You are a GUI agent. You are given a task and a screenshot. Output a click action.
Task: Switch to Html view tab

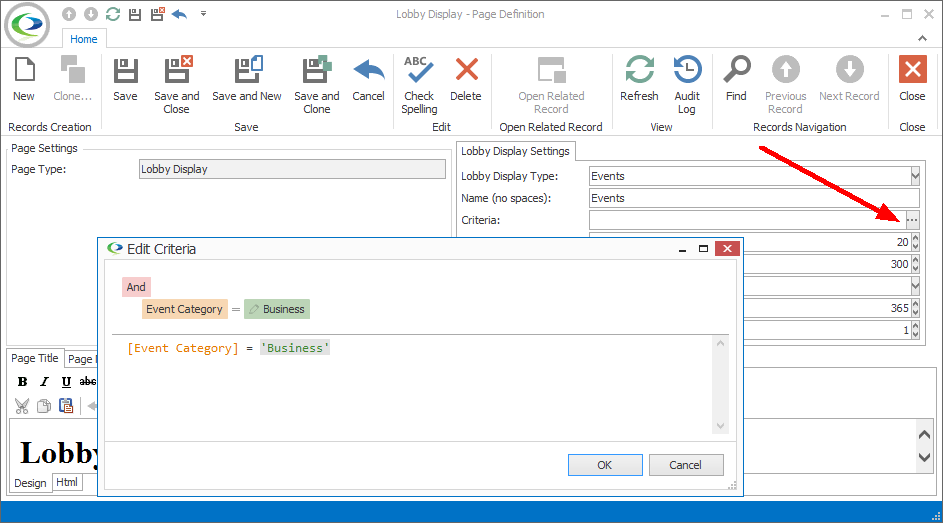point(67,482)
